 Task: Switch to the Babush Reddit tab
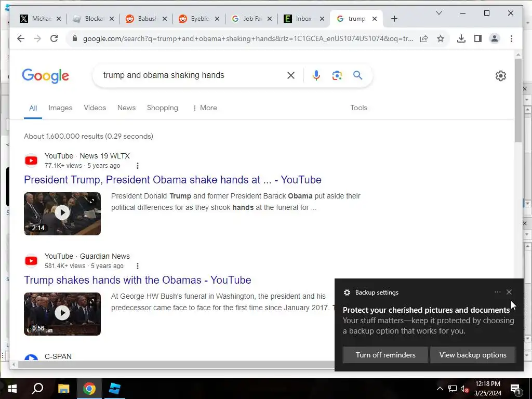tap(145, 19)
